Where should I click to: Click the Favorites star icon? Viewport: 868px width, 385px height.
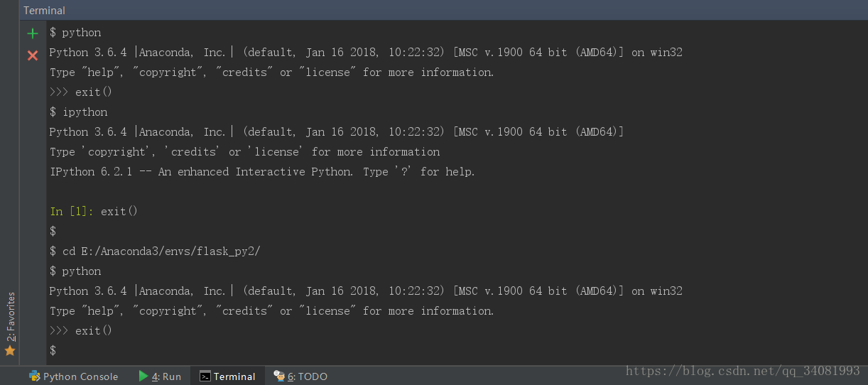tap(10, 351)
